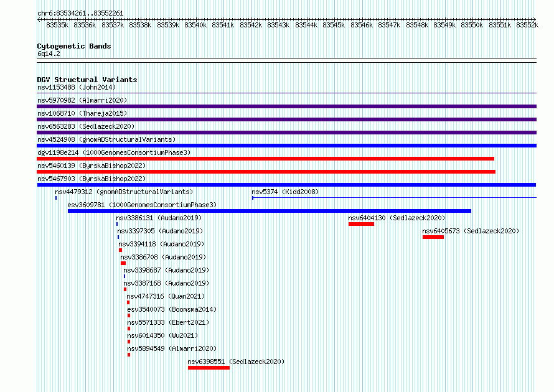Open nsv3397305 (Audano2019) variant

160,231
